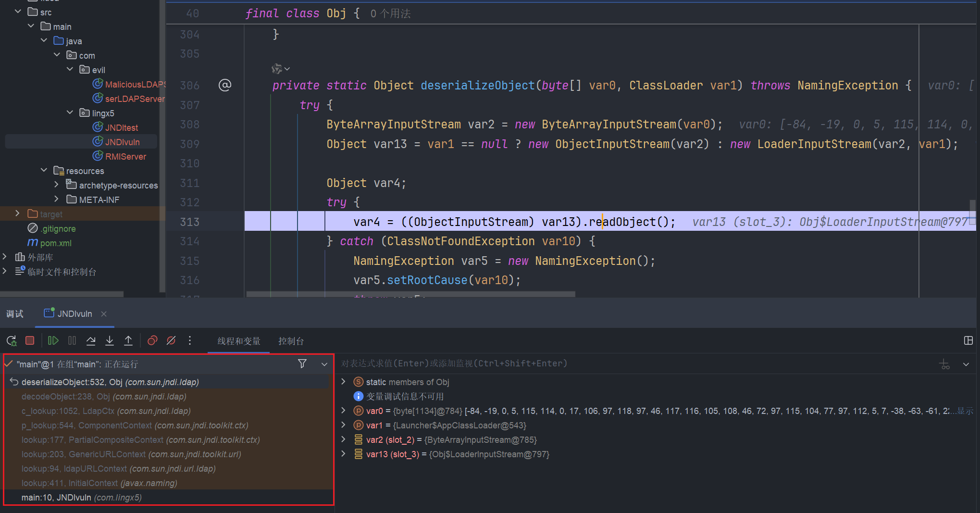980x513 pixels.
Task: Expand the var2 ByteArrayInputStream variable
Action: 343,439
